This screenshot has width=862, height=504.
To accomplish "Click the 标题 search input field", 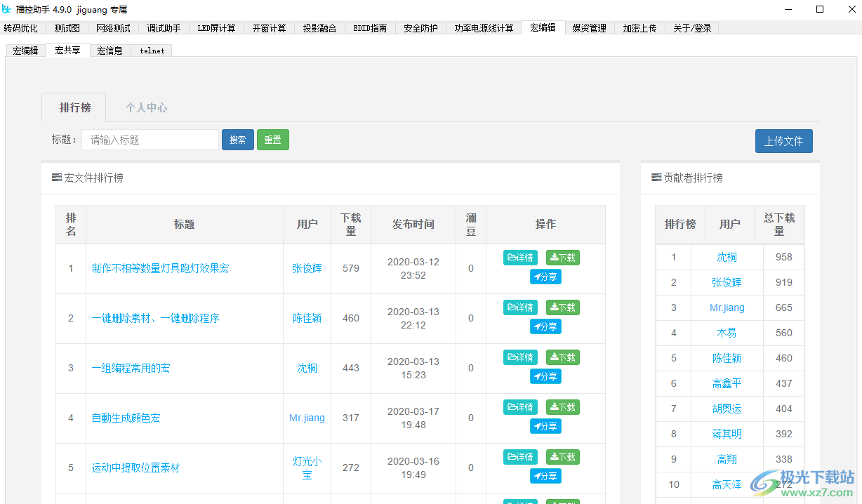I will point(150,140).
